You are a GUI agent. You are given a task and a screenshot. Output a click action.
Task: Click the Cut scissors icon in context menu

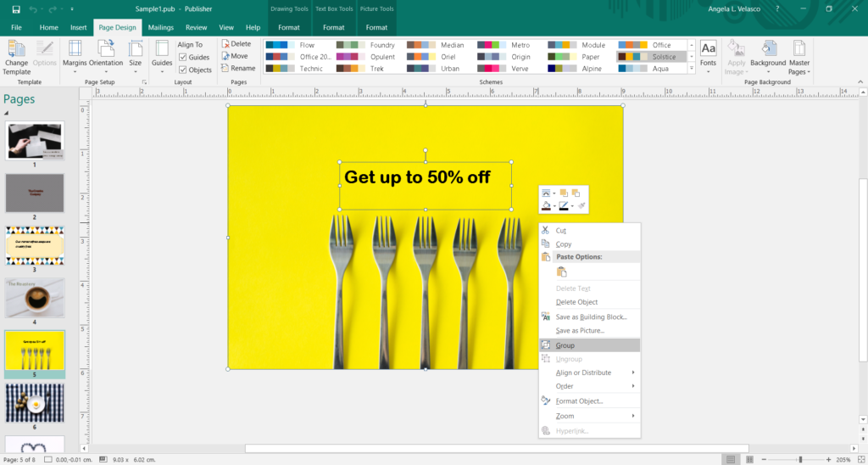[547, 230]
